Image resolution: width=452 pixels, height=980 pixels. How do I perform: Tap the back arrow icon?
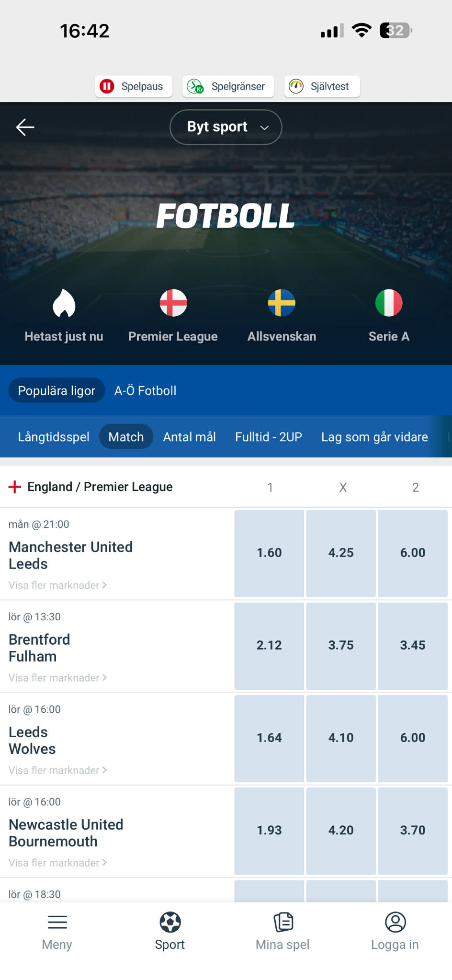(25, 127)
